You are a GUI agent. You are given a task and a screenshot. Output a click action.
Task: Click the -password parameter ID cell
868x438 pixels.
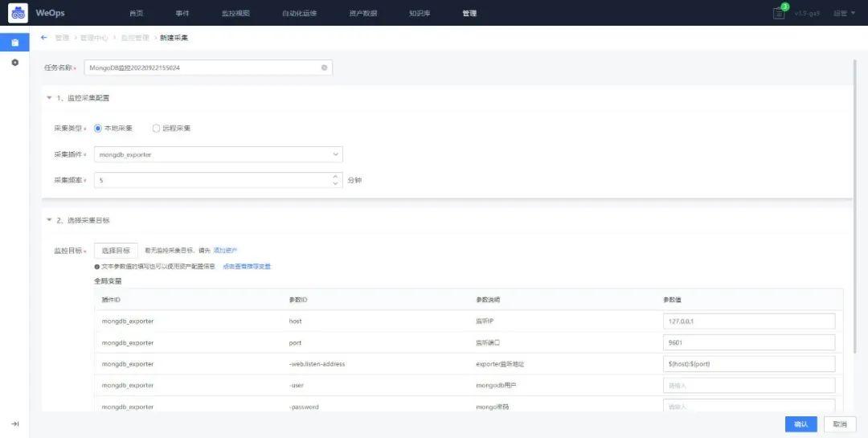303,407
